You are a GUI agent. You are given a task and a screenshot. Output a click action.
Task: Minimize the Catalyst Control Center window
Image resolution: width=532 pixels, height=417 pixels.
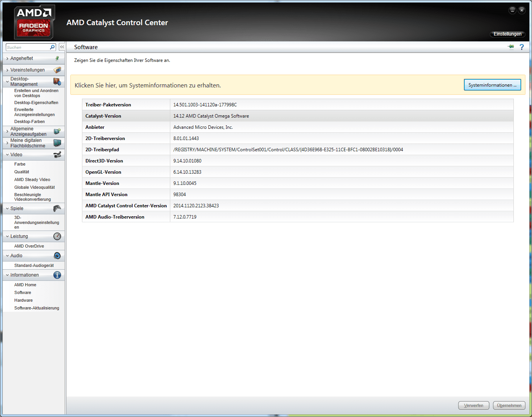512,10
